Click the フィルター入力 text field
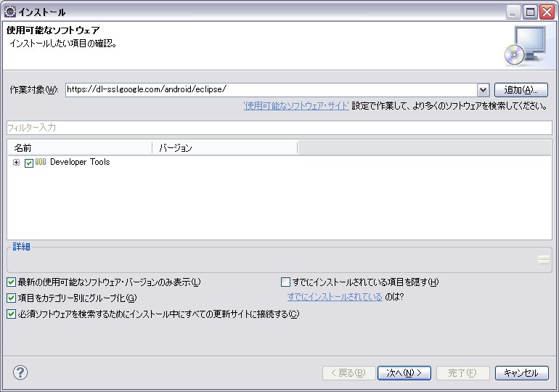 (x=279, y=128)
